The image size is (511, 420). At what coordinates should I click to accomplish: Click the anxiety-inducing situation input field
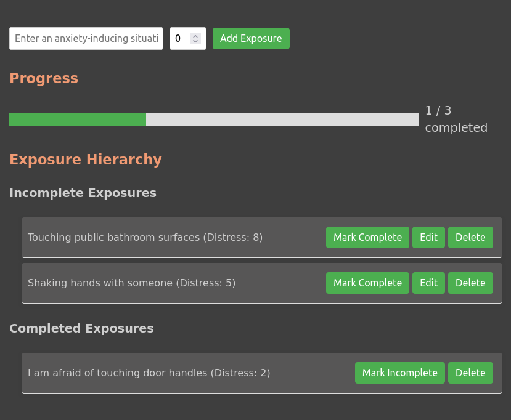click(x=86, y=38)
